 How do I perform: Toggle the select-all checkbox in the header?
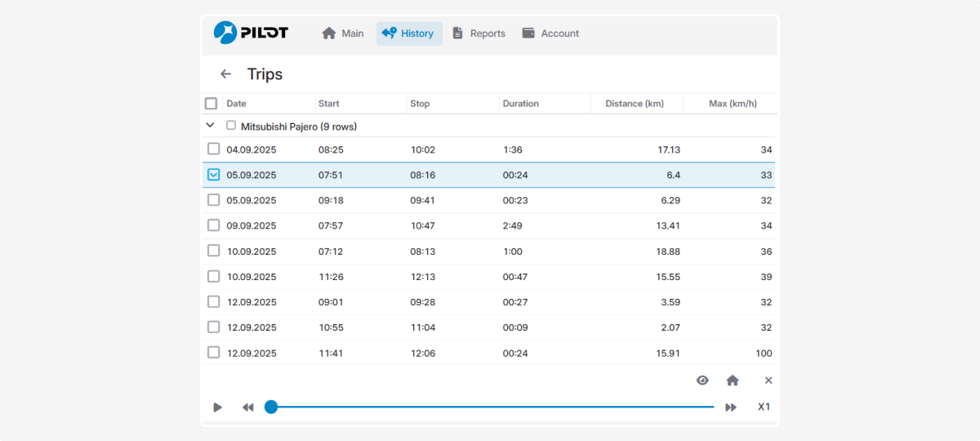[x=212, y=104]
